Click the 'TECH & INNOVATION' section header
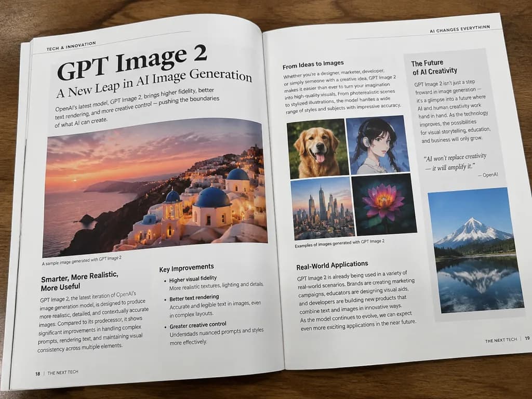This screenshot has height=399, width=532. pyautogui.click(x=71, y=46)
